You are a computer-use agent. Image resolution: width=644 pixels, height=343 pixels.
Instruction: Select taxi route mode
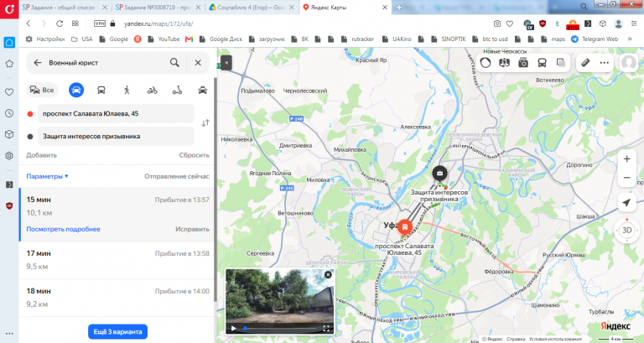click(x=202, y=90)
